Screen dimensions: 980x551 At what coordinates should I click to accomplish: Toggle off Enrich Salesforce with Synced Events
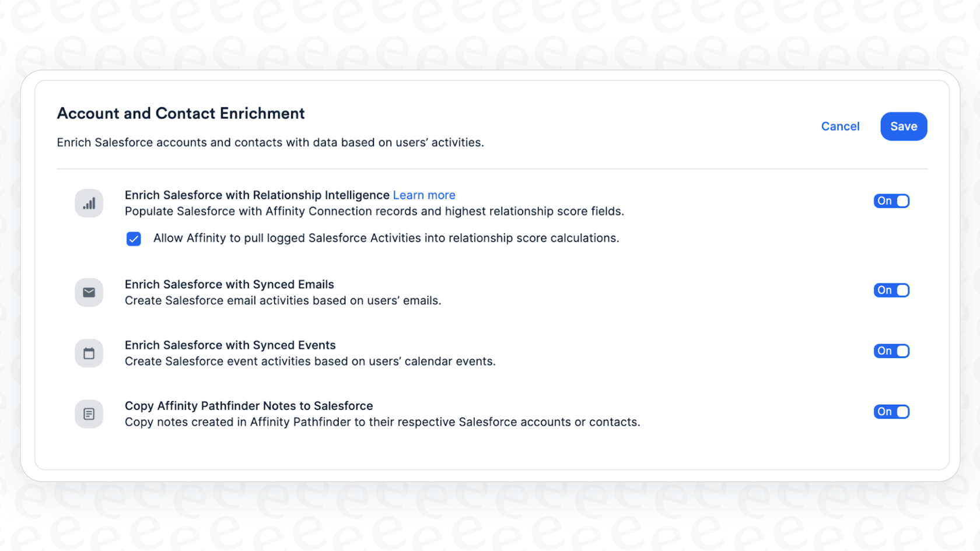[x=891, y=350]
